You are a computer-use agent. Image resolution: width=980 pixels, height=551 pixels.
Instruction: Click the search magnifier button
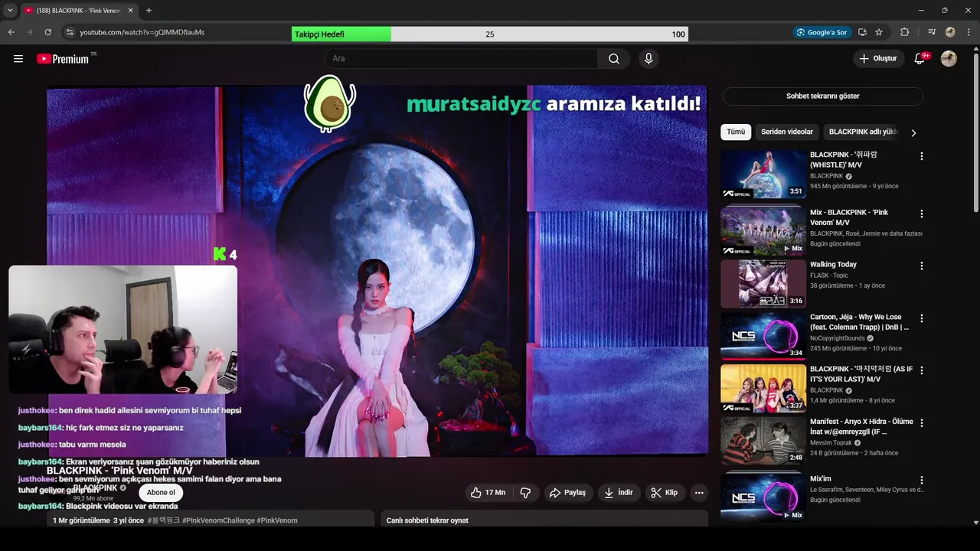(614, 59)
